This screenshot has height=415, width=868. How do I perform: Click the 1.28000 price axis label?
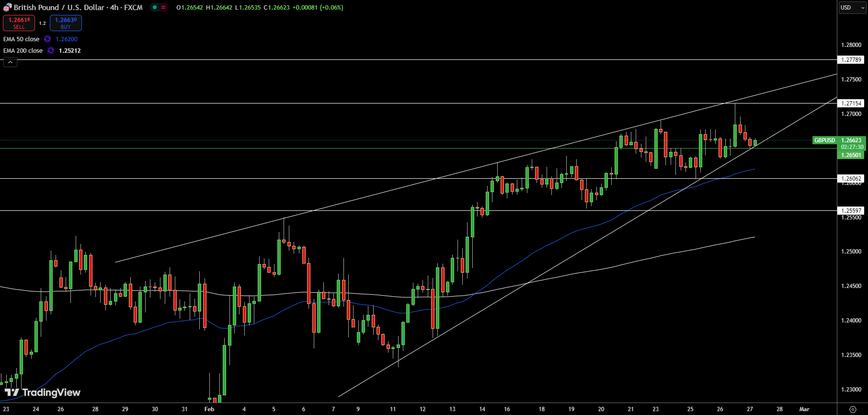point(851,45)
